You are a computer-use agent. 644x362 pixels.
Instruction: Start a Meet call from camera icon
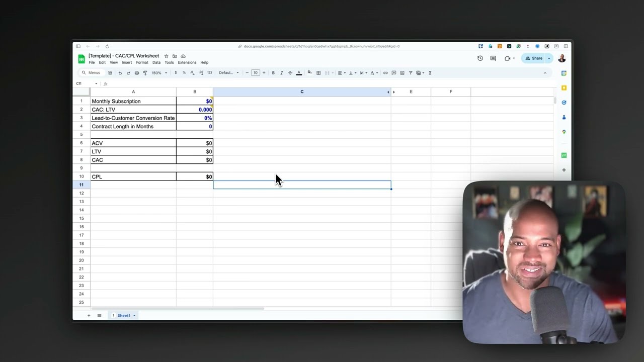[507, 58]
